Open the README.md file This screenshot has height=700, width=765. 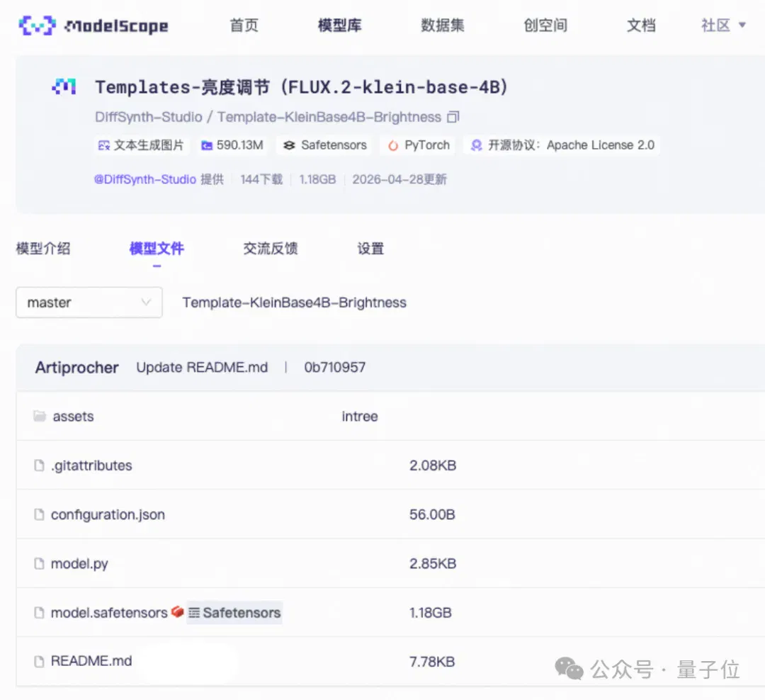[x=91, y=661]
